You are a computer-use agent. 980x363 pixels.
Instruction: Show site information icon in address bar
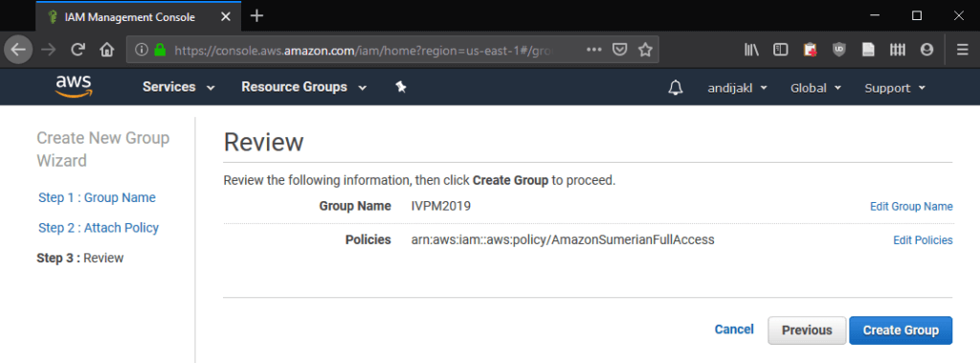click(x=142, y=50)
